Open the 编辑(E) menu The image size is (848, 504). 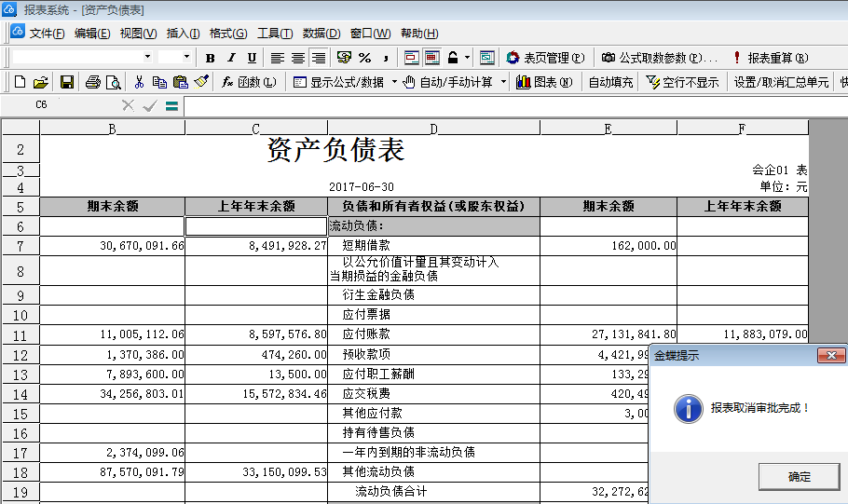click(92, 34)
